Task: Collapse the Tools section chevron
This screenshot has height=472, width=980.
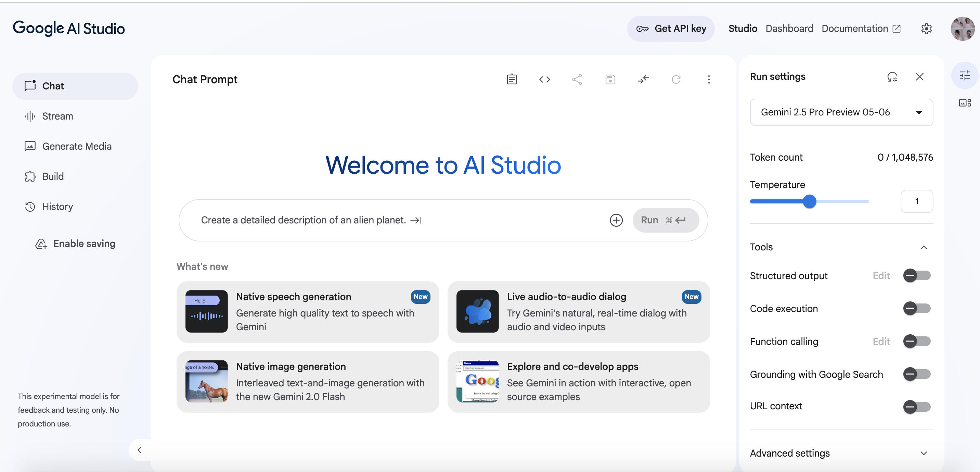Action: [x=923, y=247]
